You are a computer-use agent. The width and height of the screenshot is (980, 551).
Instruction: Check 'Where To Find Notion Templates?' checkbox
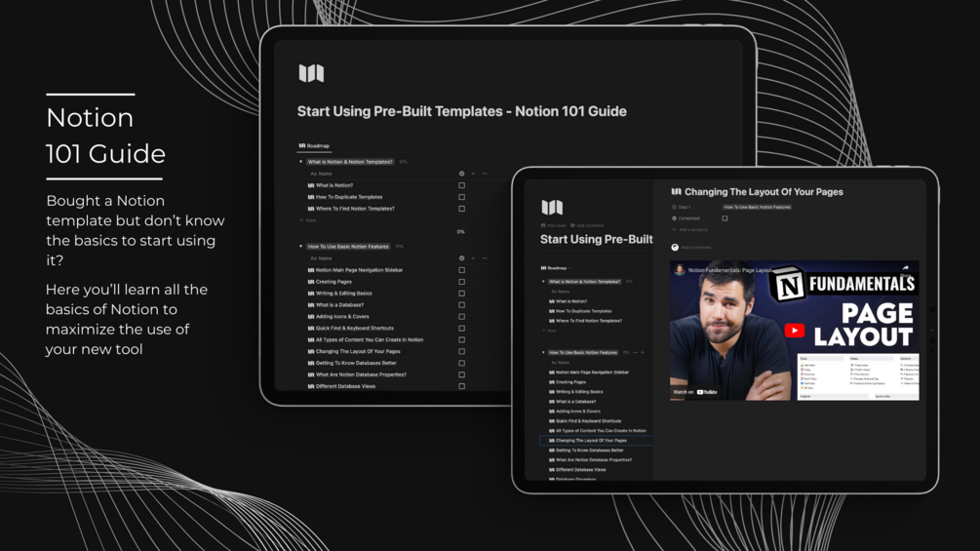(x=462, y=209)
